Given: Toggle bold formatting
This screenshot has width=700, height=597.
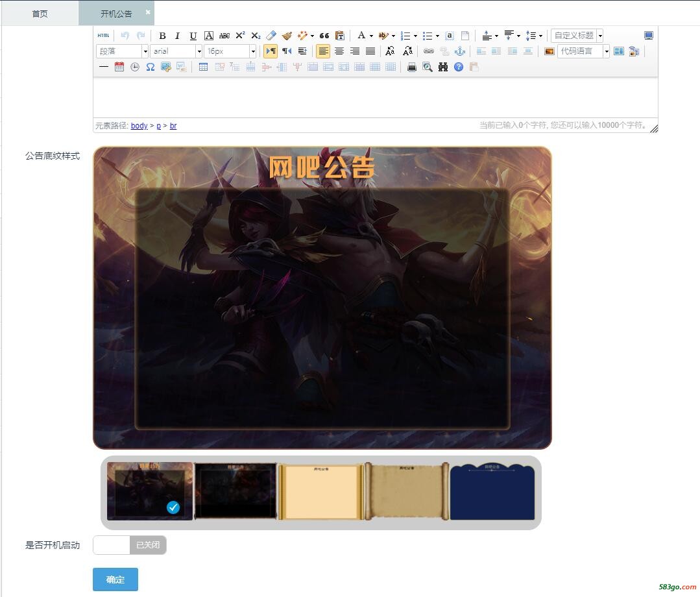Looking at the screenshot, I should (162, 36).
